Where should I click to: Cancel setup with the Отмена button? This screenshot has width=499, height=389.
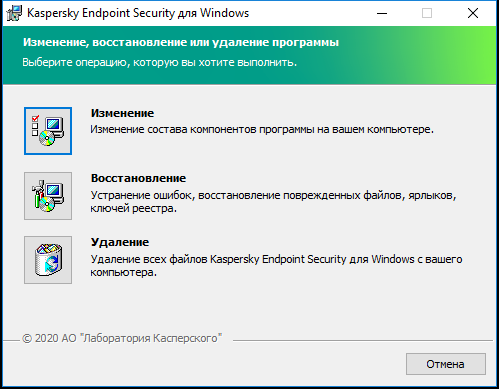pos(446,364)
